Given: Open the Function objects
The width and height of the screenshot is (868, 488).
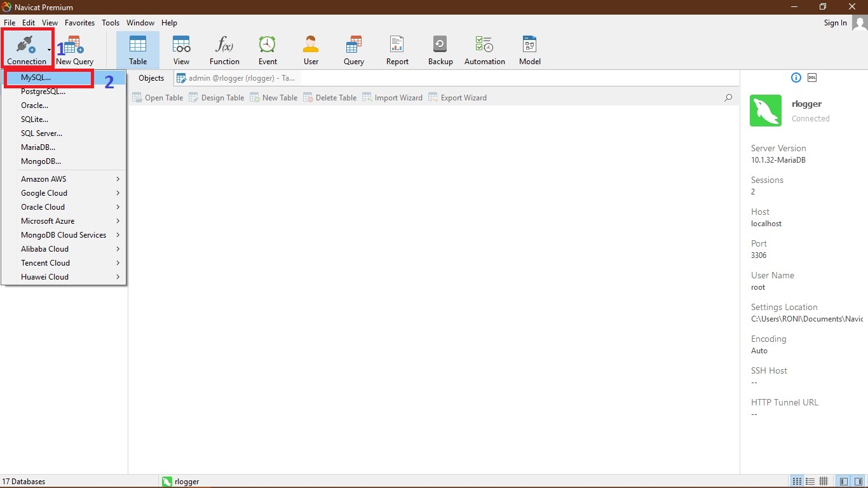Looking at the screenshot, I should click(x=224, y=50).
